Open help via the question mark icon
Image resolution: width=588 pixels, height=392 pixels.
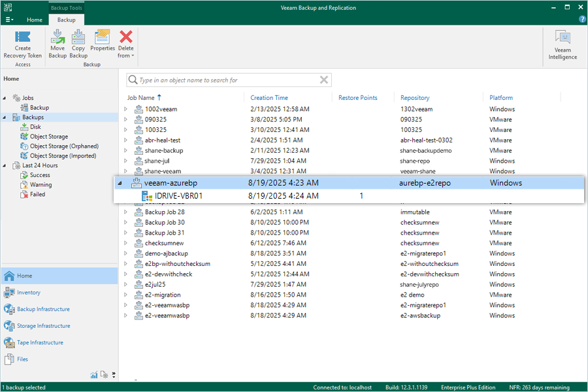(582, 20)
